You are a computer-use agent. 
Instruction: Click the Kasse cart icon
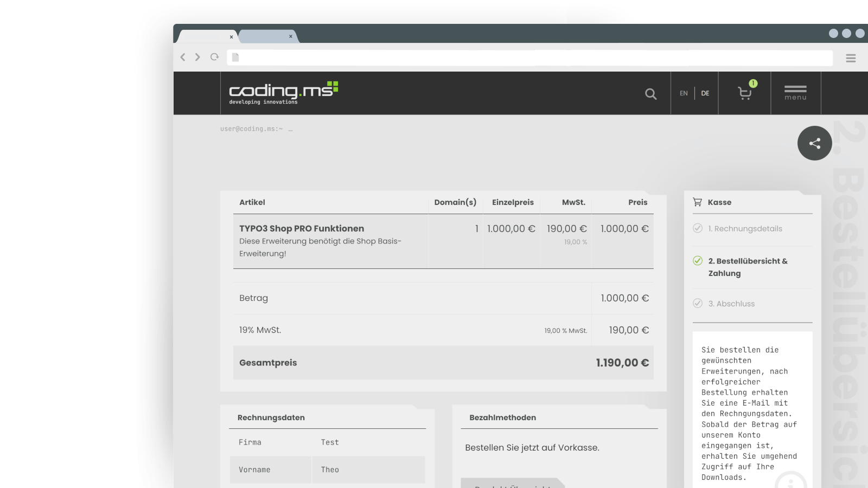[x=697, y=202]
